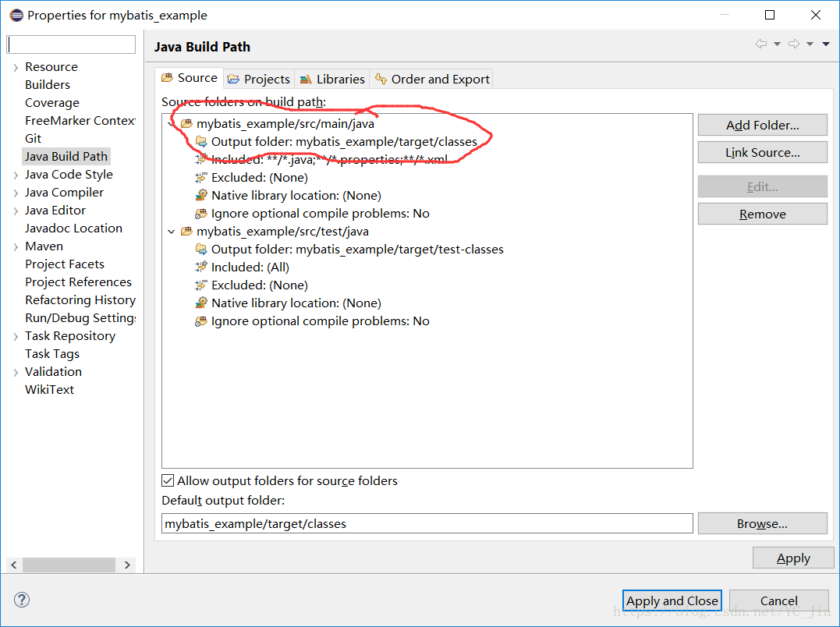
Task: Expand the Maven preferences node
Action: 16,246
